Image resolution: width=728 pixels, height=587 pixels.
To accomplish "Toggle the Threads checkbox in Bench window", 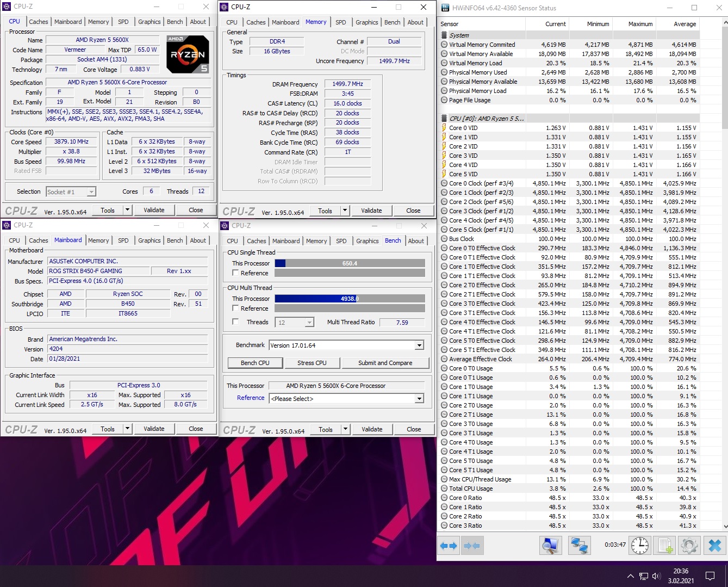I will click(x=235, y=322).
